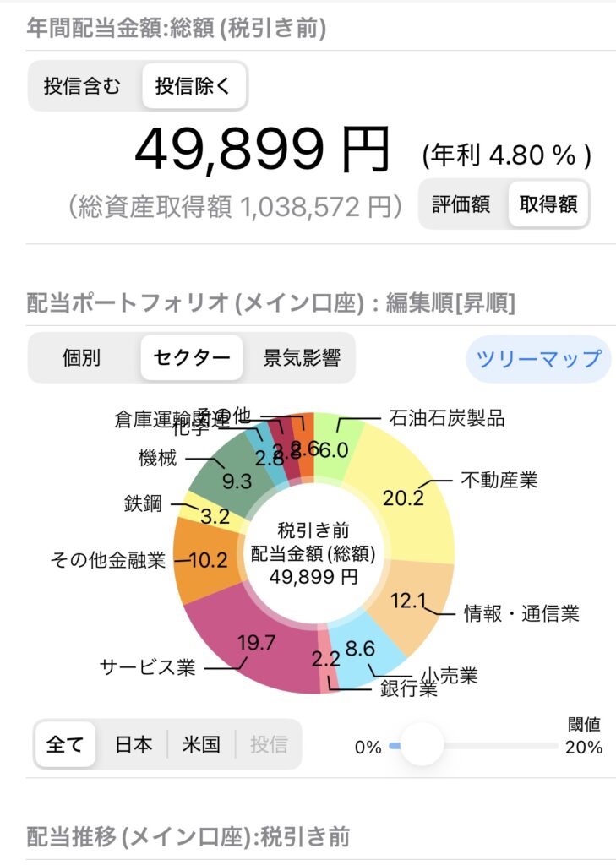The image size is (616, 865).
Task: Open the セクター portfolio tab
Action: point(192,357)
